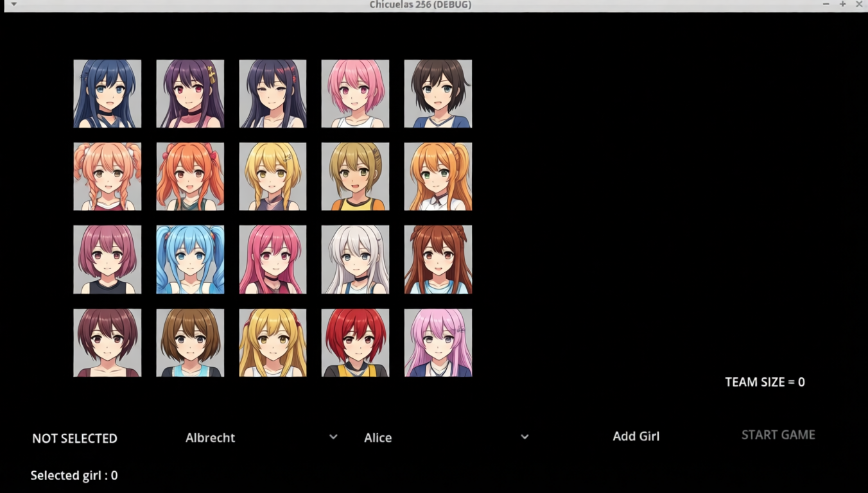Pick the short dark-brown-haired girl in blue top
The height and width of the screenshot is (493, 868).
438,94
